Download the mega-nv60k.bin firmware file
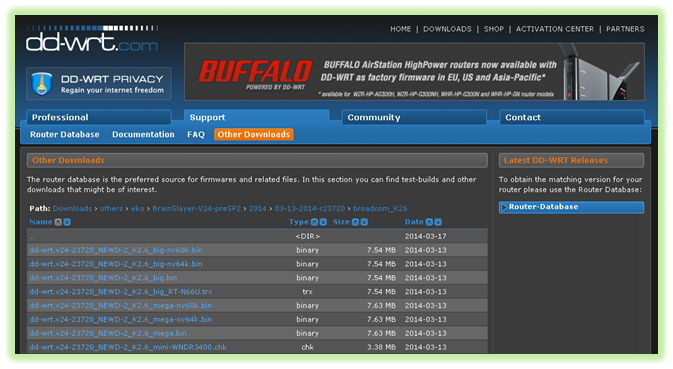Screen dimensions: 673x369 pyautogui.click(x=121, y=305)
